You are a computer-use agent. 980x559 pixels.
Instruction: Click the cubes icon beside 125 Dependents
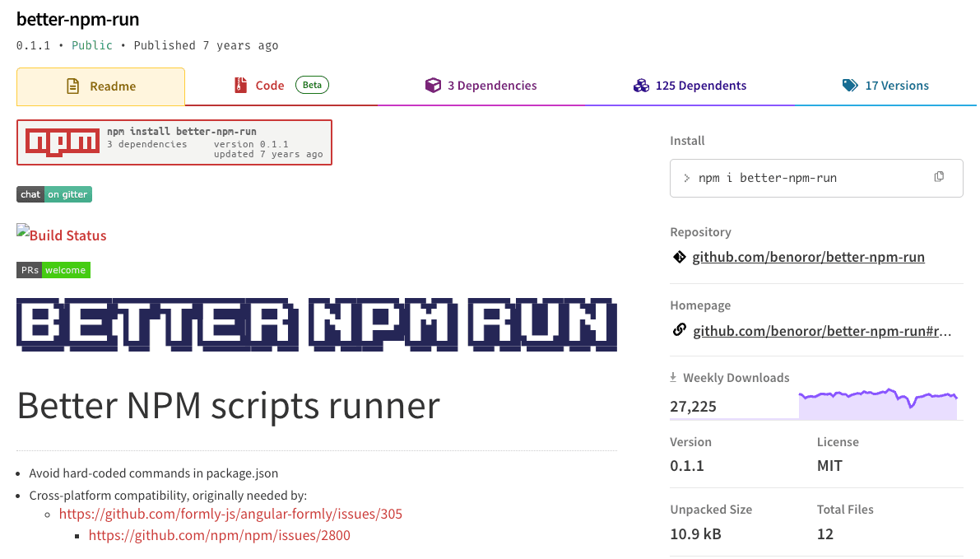pos(641,85)
